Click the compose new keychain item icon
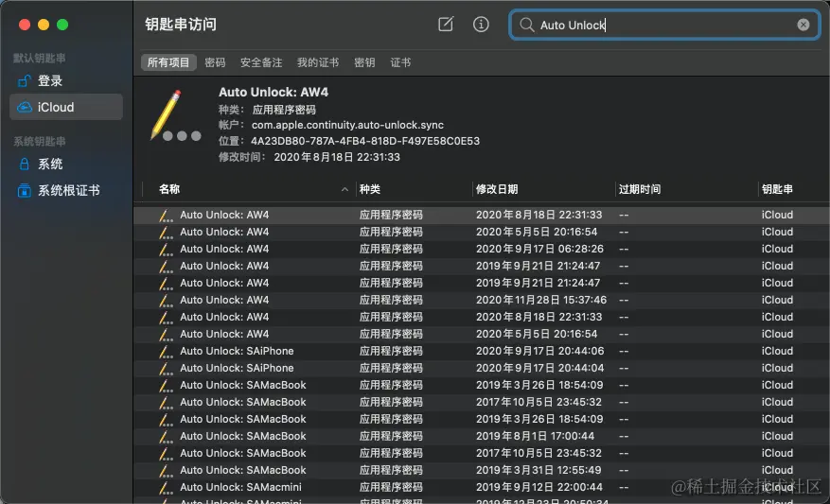830x504 pixels. point(446,25)
